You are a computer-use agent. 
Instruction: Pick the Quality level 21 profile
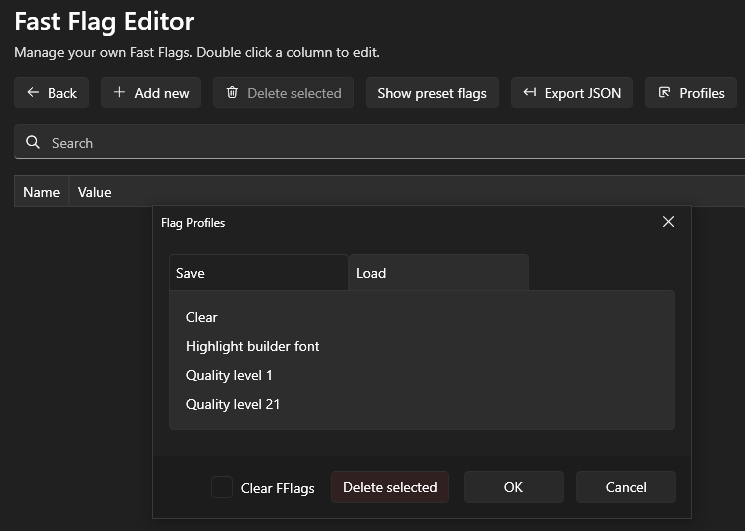click(233, 404)
